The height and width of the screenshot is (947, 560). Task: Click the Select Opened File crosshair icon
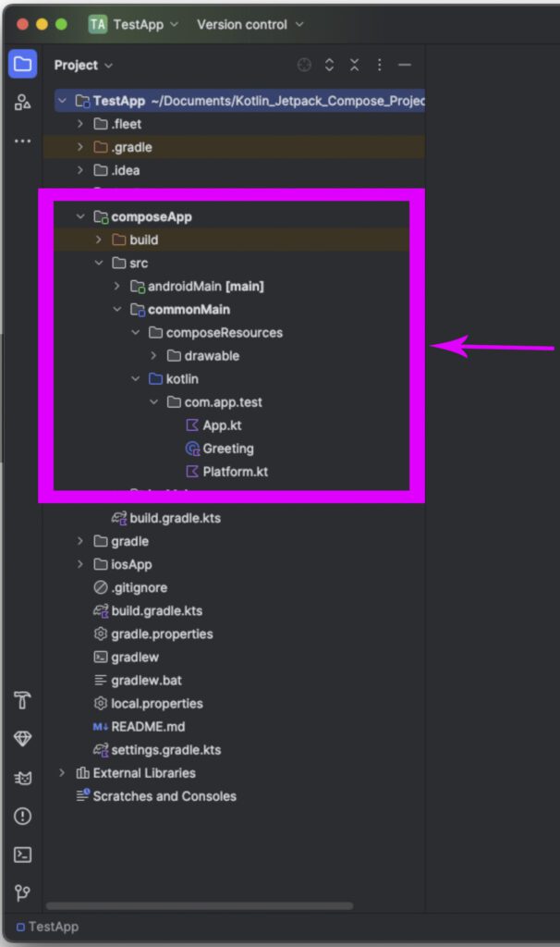[x=304, y=65]
